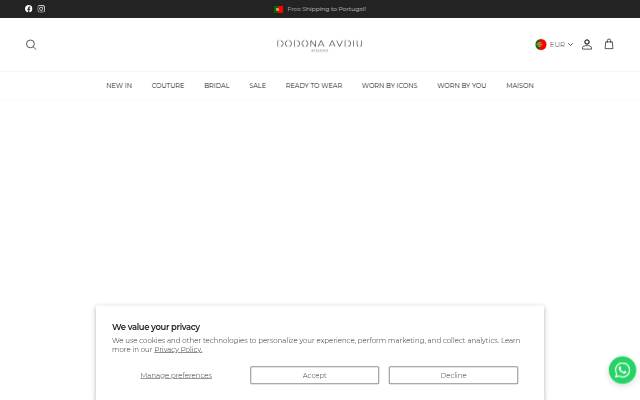Open the WORN BY ICONS menu
This screenshot has width=640, height=400.
click(389, 85)
